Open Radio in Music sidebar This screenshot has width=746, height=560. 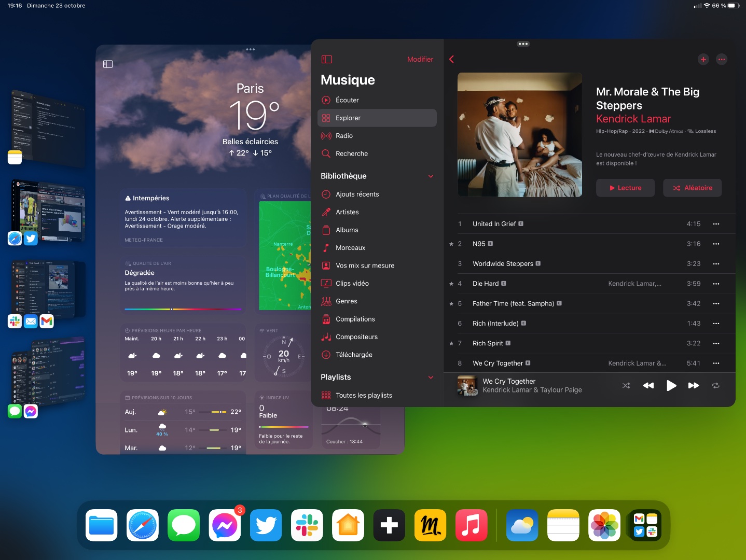pos(377,136)
